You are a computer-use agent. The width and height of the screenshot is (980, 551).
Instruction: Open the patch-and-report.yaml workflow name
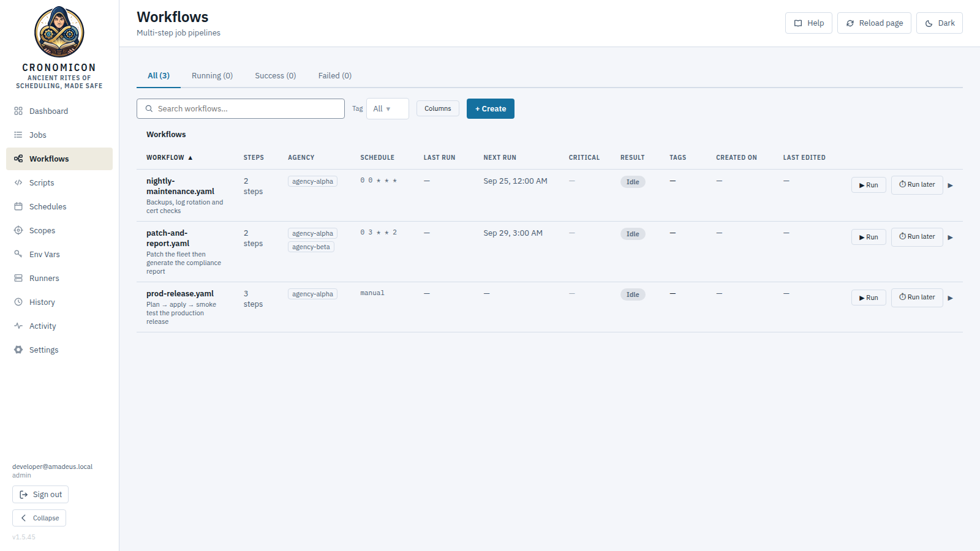click(x=168, y=238)
